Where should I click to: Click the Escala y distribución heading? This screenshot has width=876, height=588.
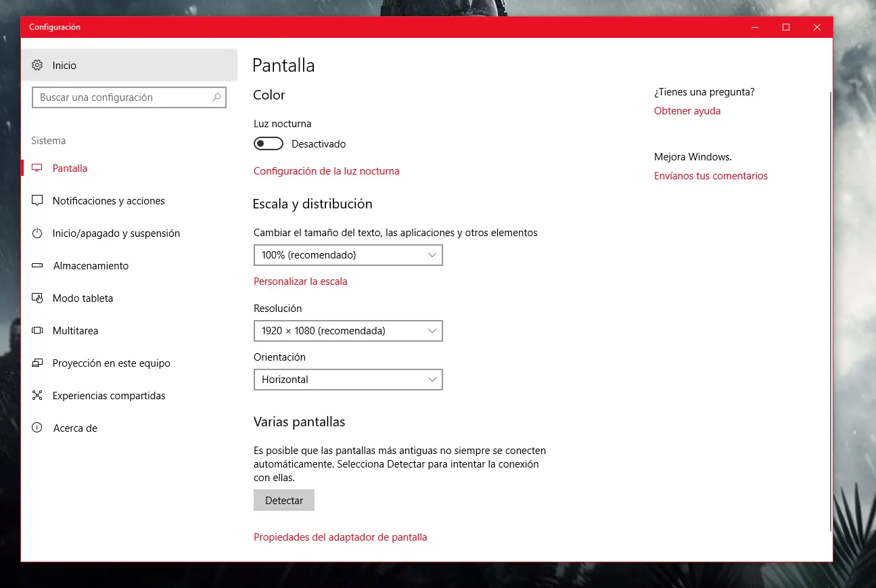[313, 204]
